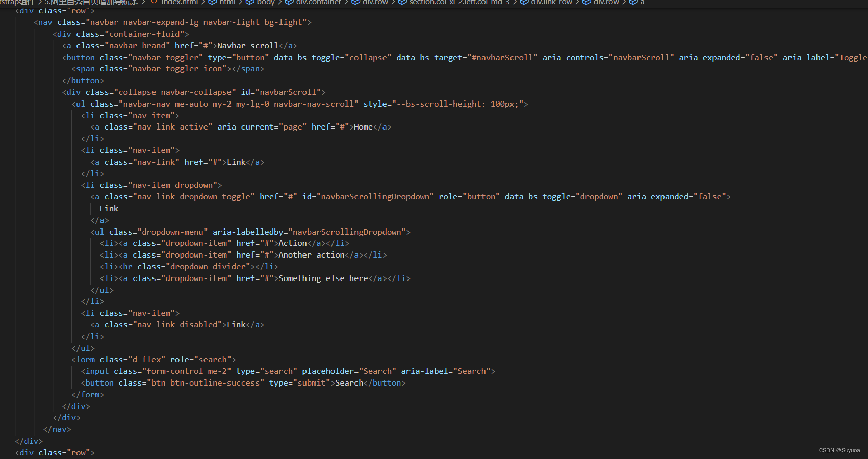The width and height of the screenshot is (868, 459).
Task: Click the div.link_row cube icon in breadcrumb
Action: [x=524, y=3]
